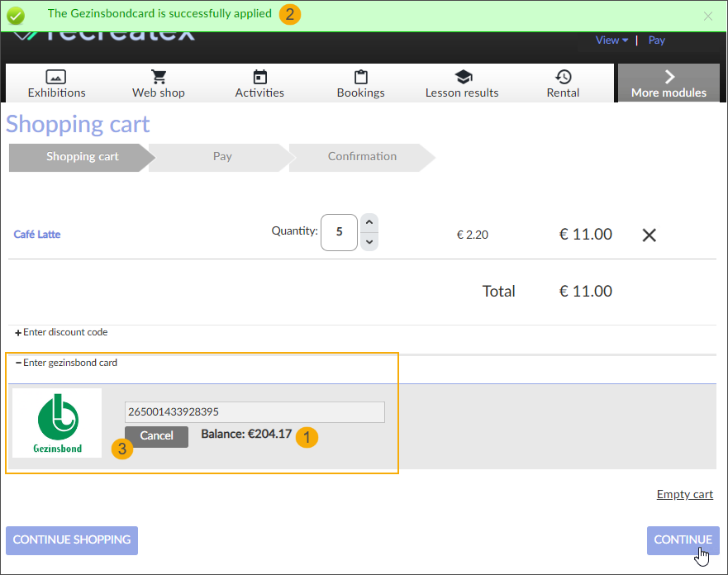Expand the Enter discount code section
Screen dimensions: 728x575
[x=62, y=332]
